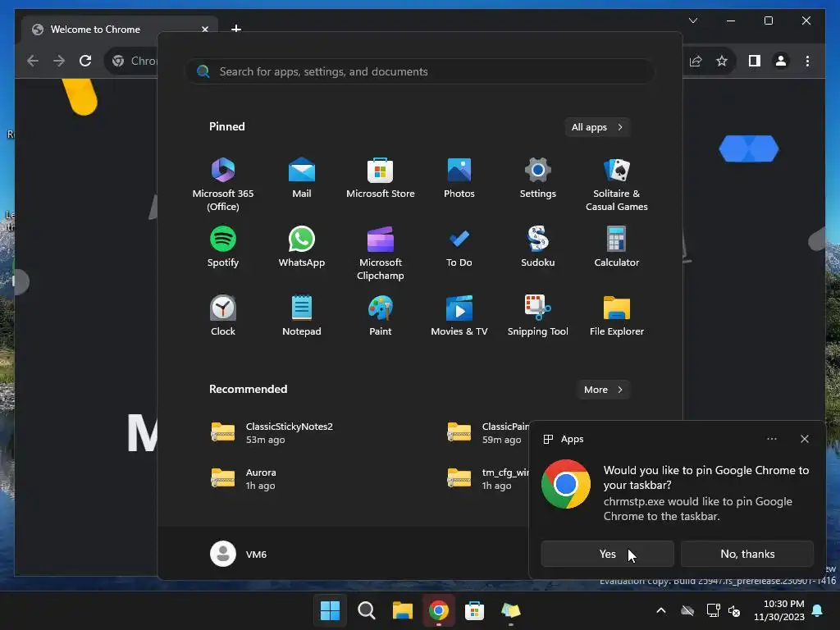Go back in Chrome

pos(33,61)
